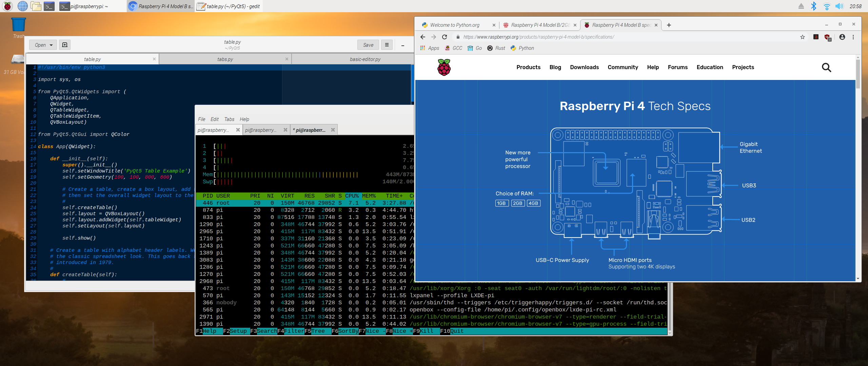This screenshot has height=366, width=868.
Task: Open the Trash desktop icon
Action: pos(18,28)
